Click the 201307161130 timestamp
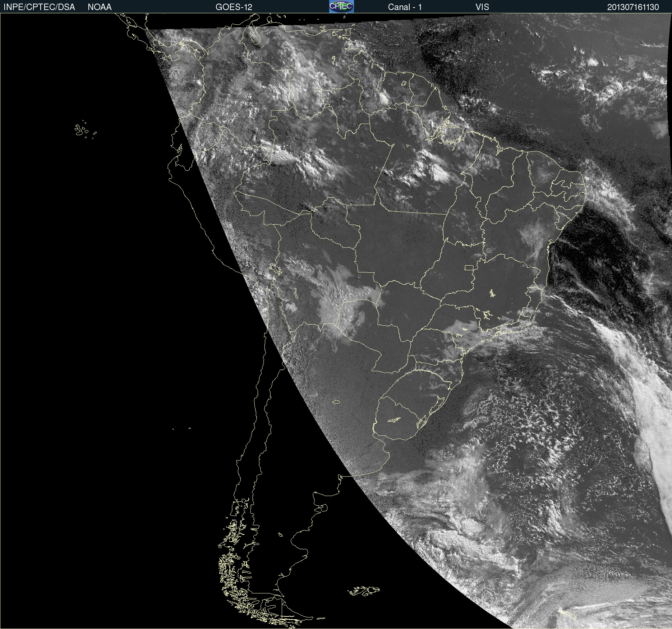Image resolution: width=672 pixels, height=629 pixels. point(633,7)
